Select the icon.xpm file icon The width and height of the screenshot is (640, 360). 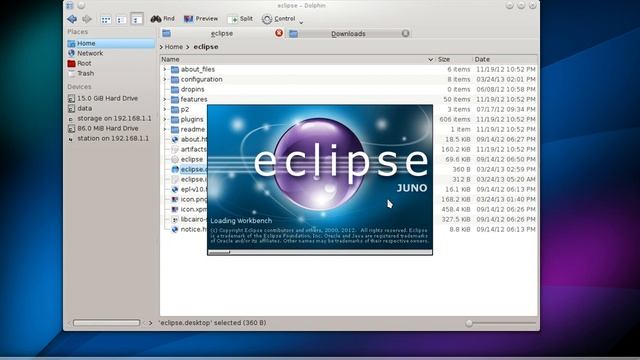(x=175, y=209)
